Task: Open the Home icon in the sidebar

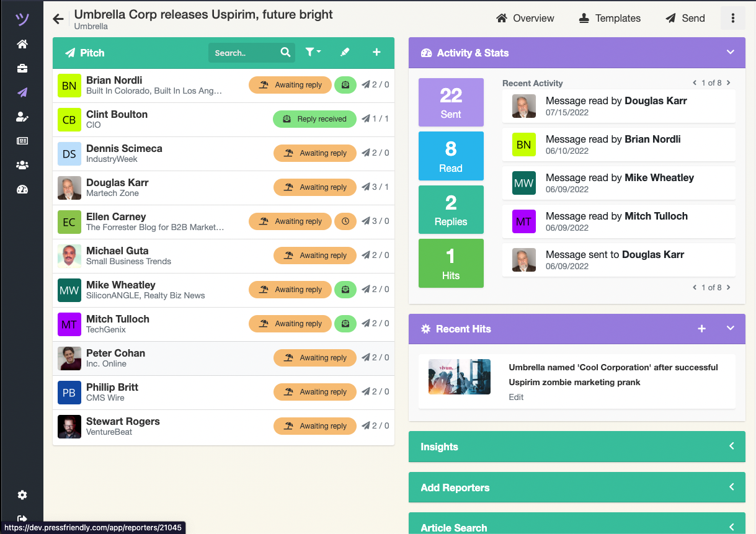Action: (22, 44)
